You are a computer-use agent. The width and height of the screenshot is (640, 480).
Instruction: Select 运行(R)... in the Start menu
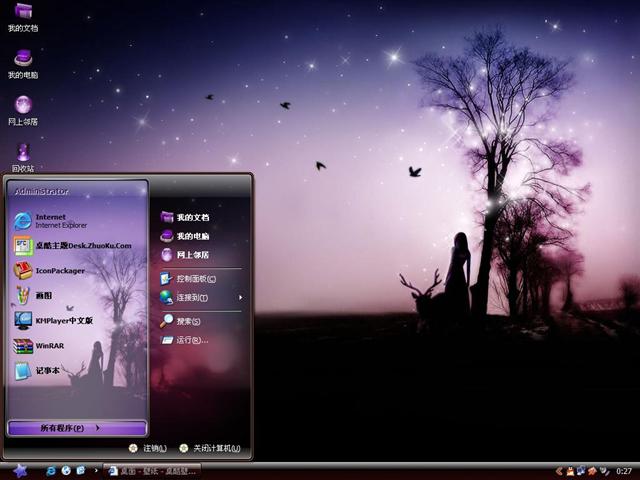click(x=191, y=340)
